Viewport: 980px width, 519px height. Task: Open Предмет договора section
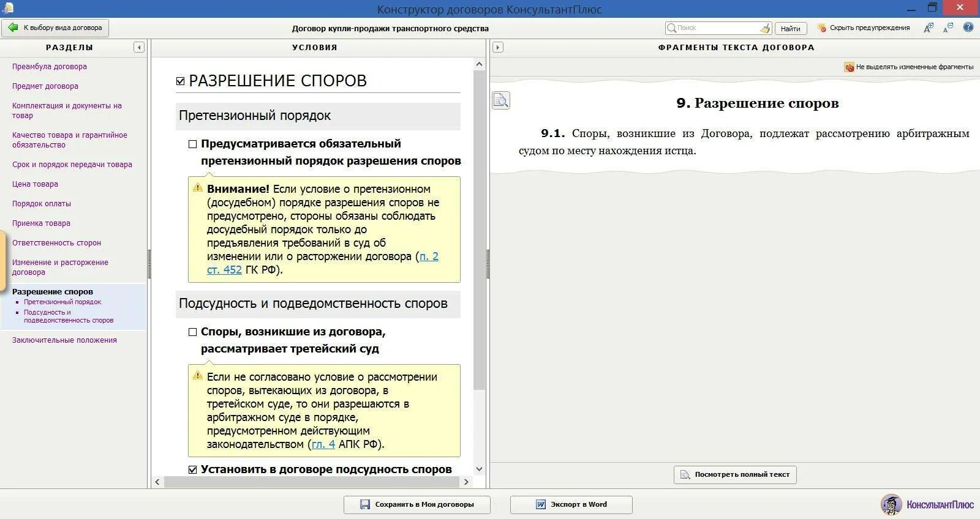tap(45, 86)
